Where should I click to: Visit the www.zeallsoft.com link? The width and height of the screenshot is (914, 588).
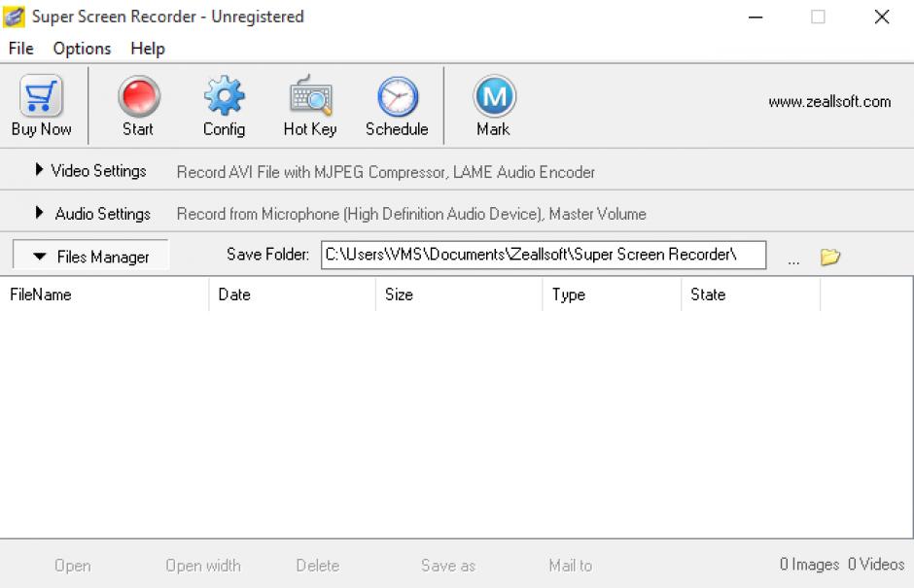[x=829, y=102]
